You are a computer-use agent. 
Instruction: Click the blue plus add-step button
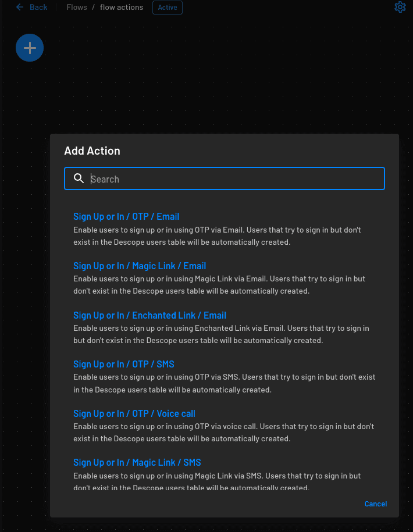(x=30, y=48)
